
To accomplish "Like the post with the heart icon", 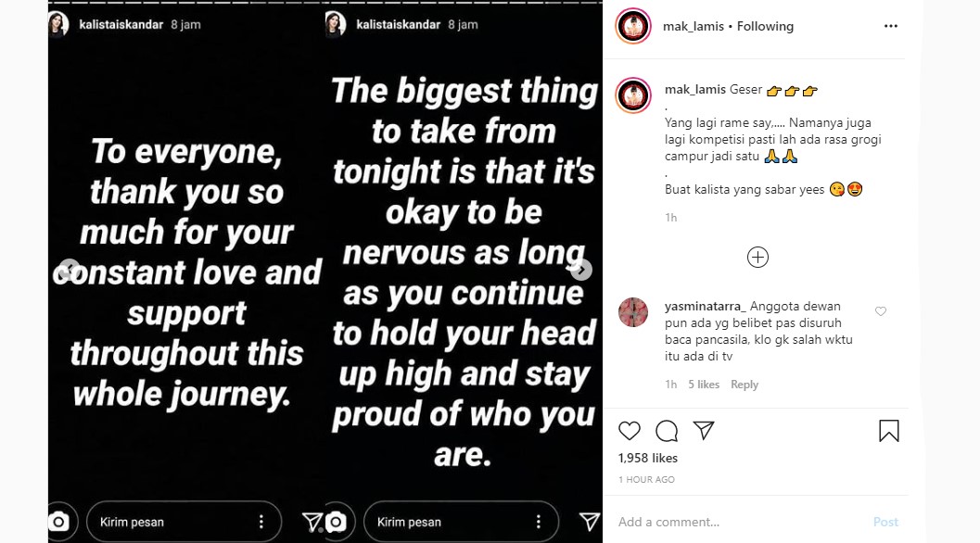I will point(630,431).
